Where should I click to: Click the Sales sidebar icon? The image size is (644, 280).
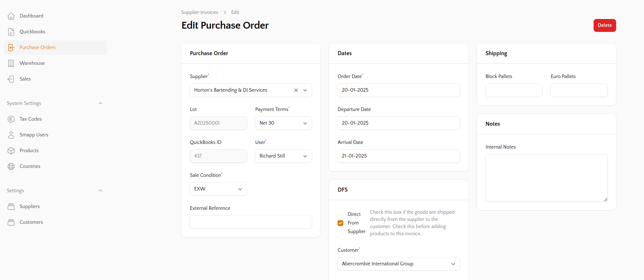coord(11,79)
